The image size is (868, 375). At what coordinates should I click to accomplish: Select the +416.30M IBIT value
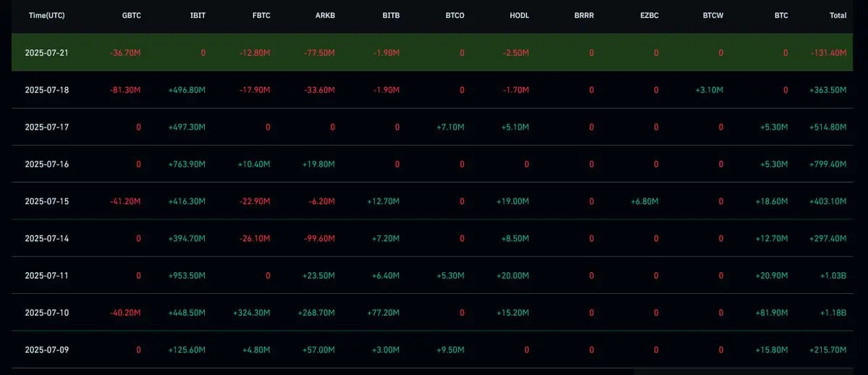coord(187,201)
